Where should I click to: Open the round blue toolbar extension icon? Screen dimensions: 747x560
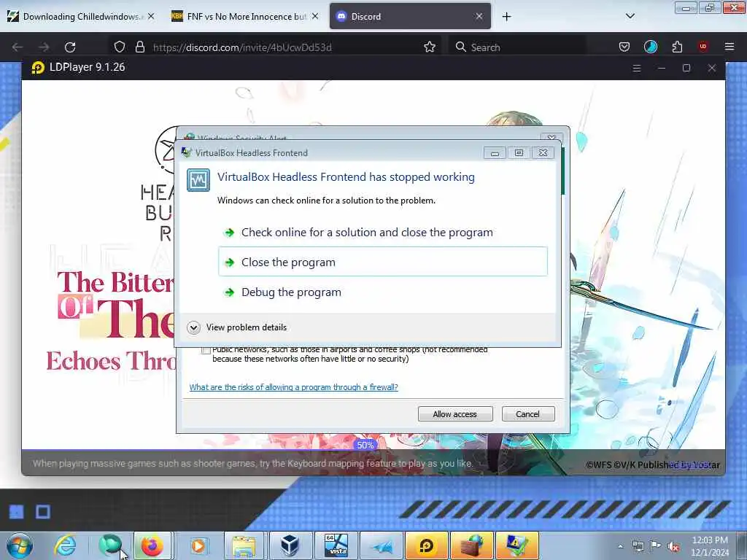click(650, 47)
